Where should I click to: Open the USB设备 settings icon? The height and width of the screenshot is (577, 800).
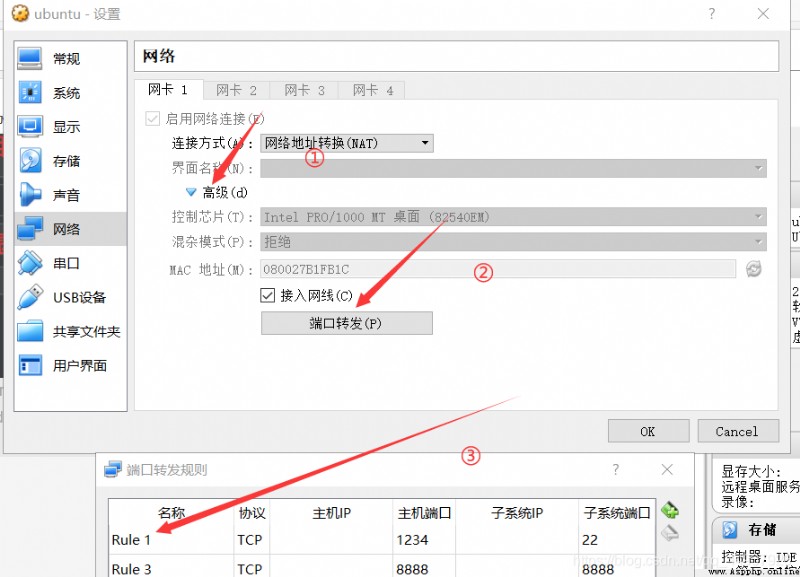coord(30,297)
